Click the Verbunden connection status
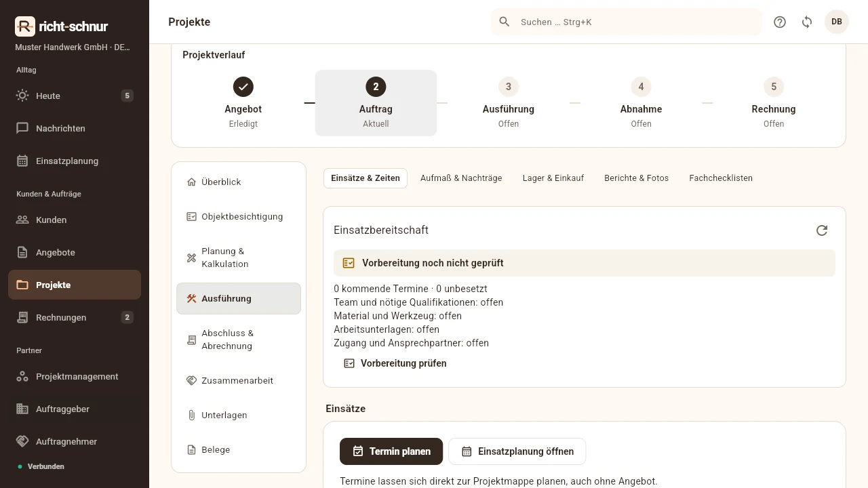The width and height of the screenshot is (868, 488). pos(41,466)
